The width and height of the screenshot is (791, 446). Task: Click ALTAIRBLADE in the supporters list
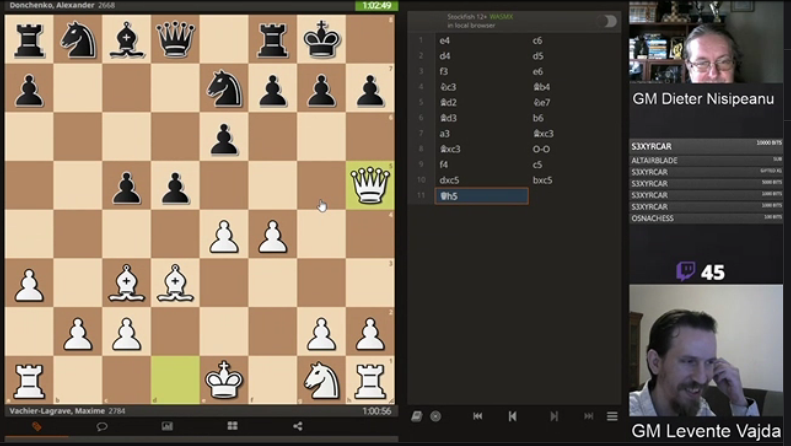click(x=654, y=160)
